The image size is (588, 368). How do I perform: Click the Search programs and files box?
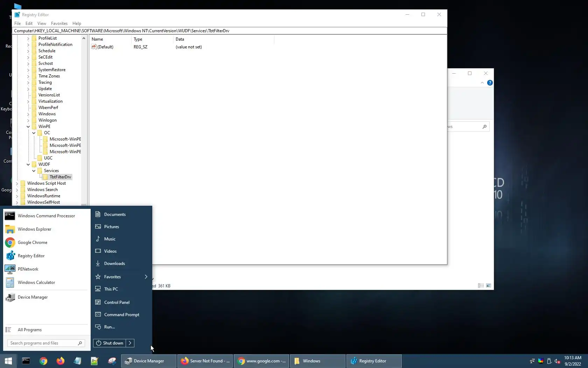tap(46, 343)
